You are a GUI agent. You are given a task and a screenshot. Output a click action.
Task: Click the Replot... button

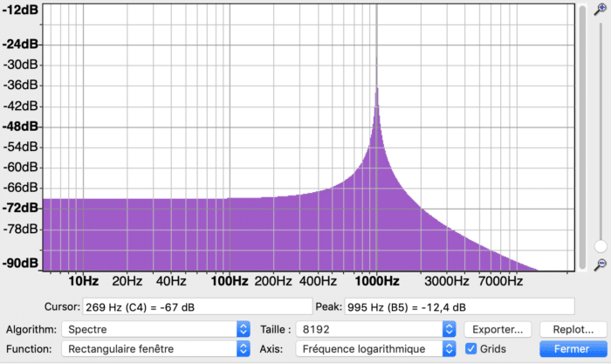[x=573, y=329]
